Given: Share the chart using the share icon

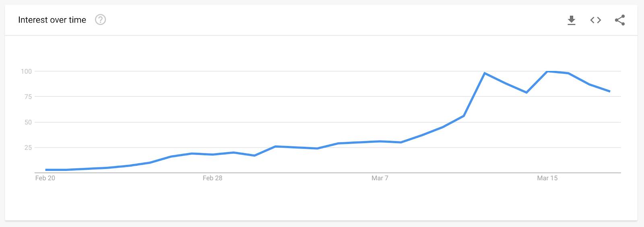Looking at the screenshot, I should coord(620,20).
